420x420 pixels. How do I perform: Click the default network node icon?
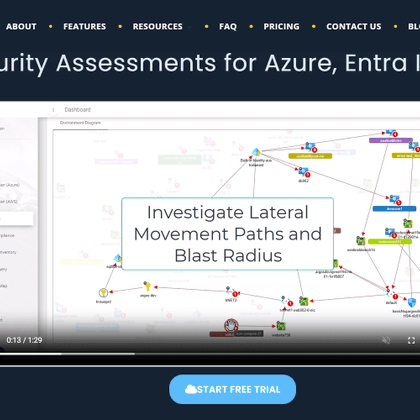390,294
